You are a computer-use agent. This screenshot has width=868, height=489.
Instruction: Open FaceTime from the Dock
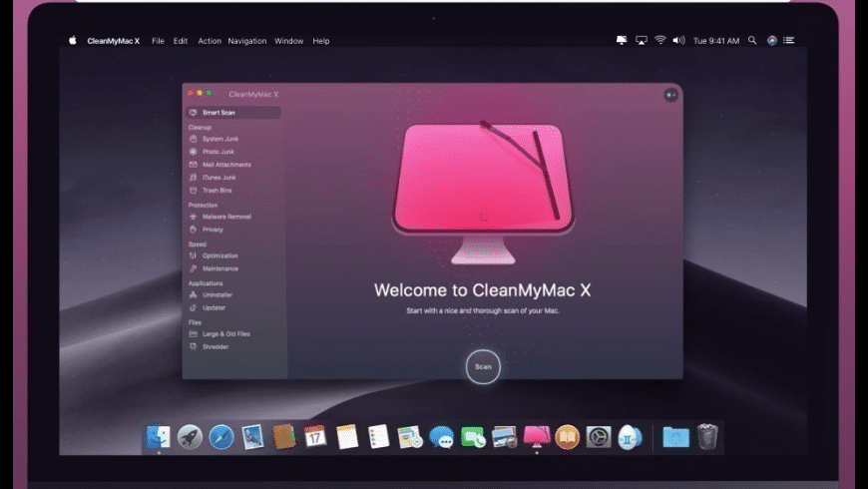click(473, 437)
